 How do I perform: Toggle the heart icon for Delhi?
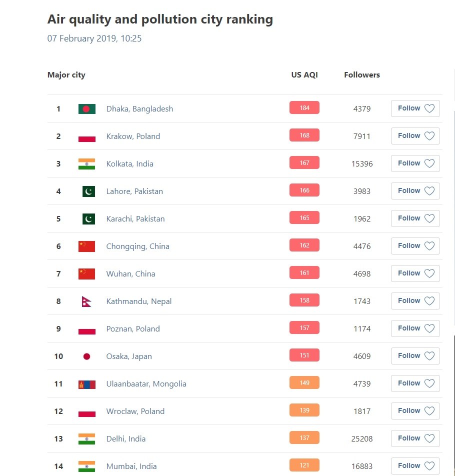[429, 438]
